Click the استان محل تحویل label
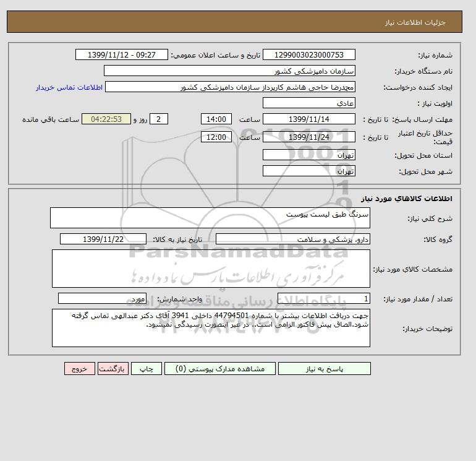 pos(423,155)
